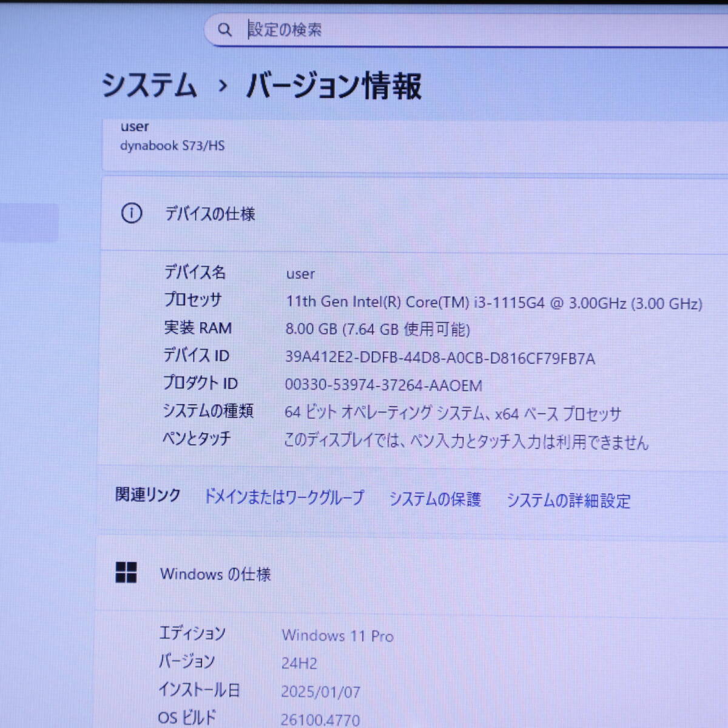Select the OS ビルド value 26100.4770
Image resolution: width=728 pixels, height=728 pixels.
click(320, 720)
